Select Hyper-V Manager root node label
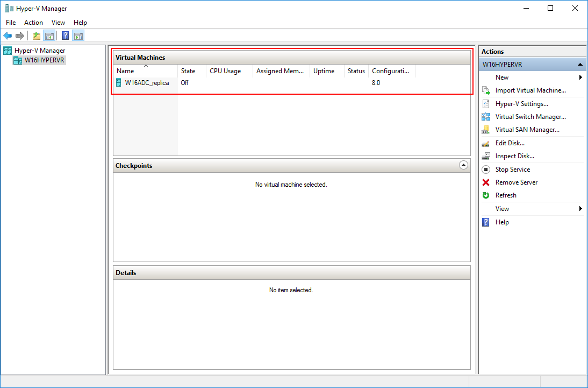This screenshot has width=588, height=388. 40,51
